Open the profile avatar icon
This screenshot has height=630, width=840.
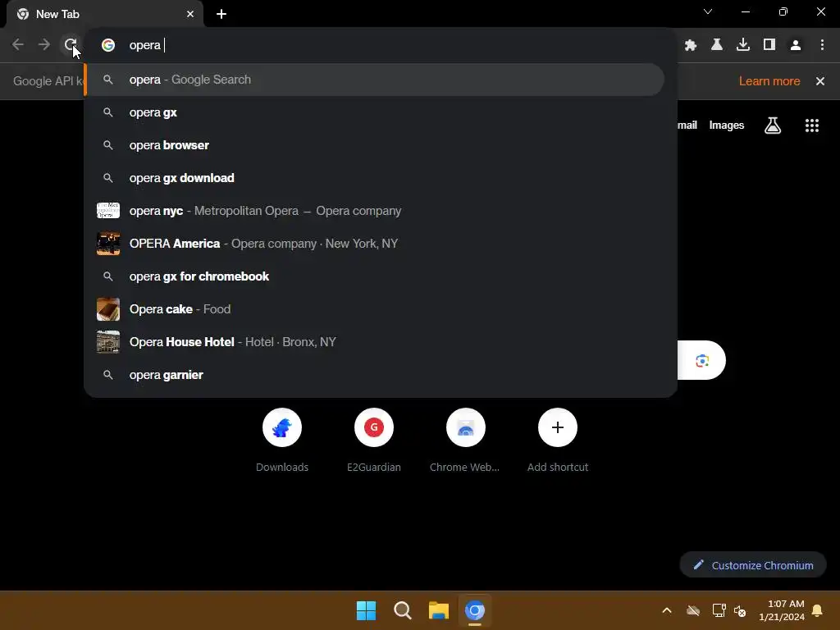pos(796,45)
